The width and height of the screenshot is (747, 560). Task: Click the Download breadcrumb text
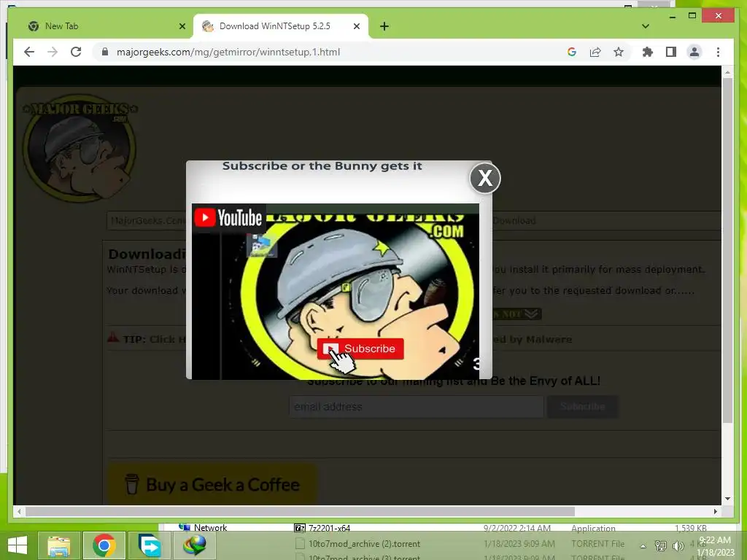[514, 220]
